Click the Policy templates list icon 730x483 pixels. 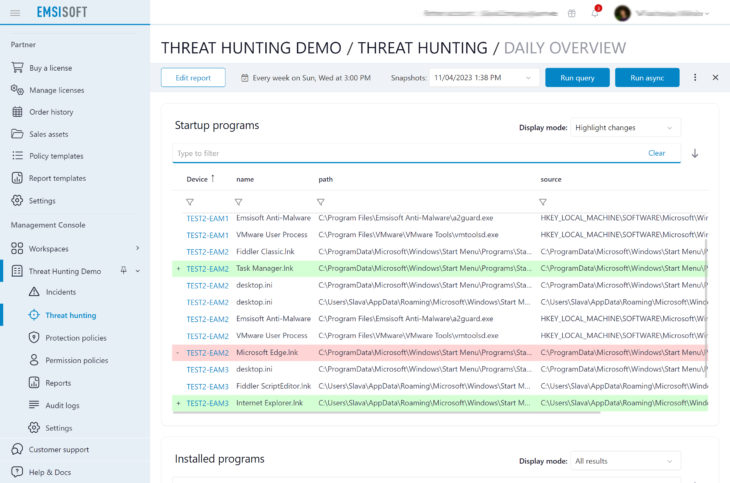click(x=17, y=156)
